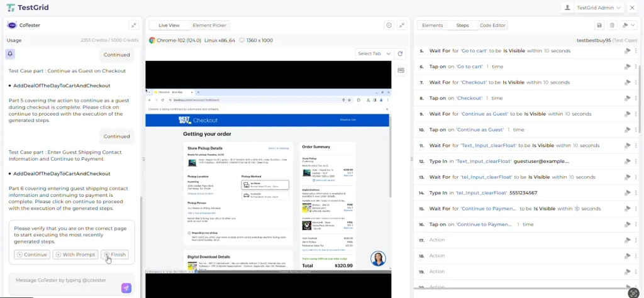Click the Continue button in CoTester
Screen dimensions: 644x298
pos(32,255)
